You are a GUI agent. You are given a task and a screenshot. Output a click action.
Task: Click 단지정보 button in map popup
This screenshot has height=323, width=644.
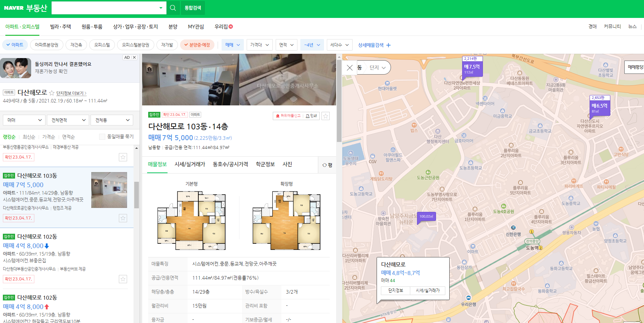click(396, 290)
